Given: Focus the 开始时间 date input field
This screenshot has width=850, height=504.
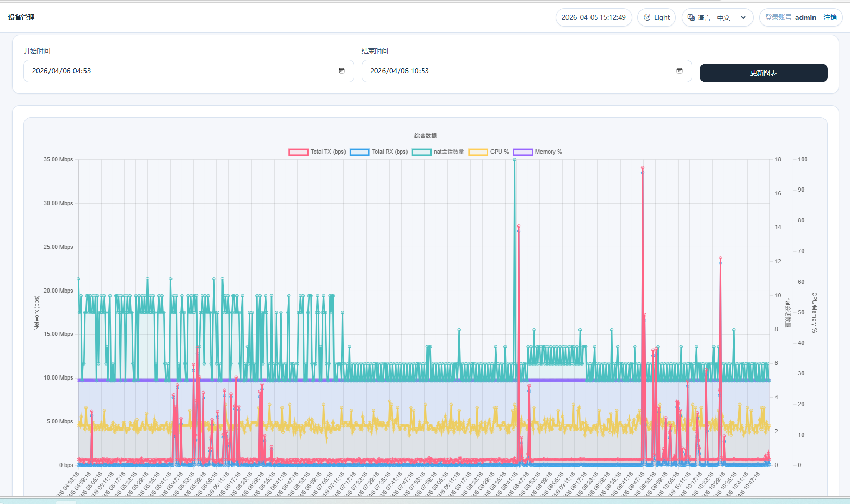Looking at the screenshot, I should [177, 71].
